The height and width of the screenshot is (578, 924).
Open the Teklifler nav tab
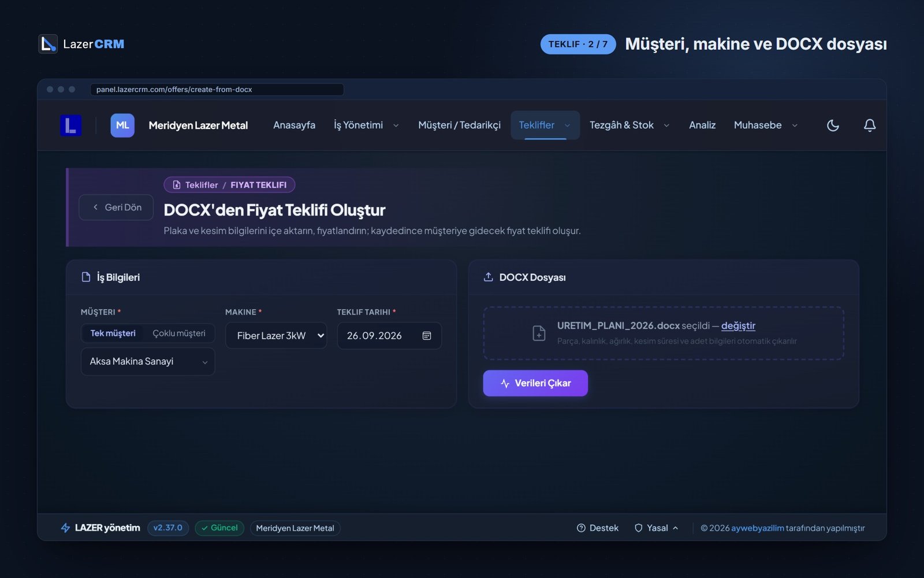tap(545, 125)
